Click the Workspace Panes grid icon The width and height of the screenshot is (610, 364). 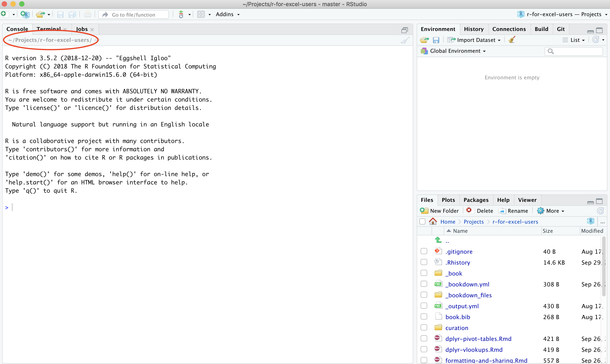point(201,14)
